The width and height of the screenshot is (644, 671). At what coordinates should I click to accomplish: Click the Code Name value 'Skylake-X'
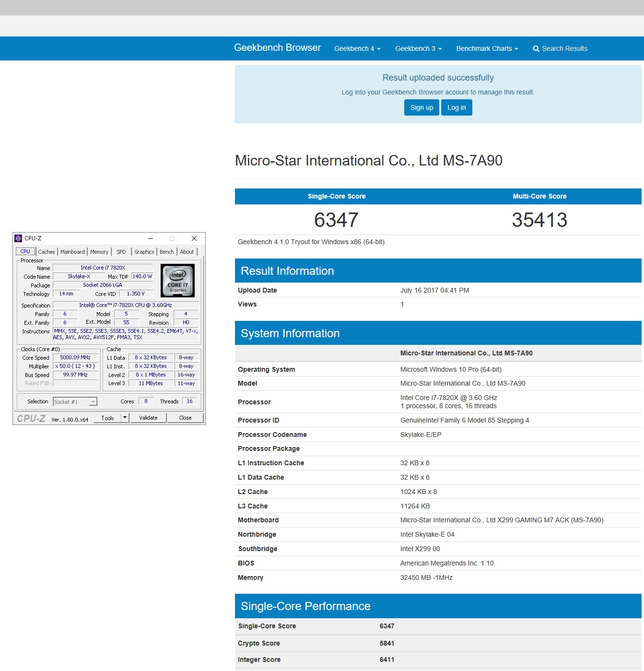[79, 276]
